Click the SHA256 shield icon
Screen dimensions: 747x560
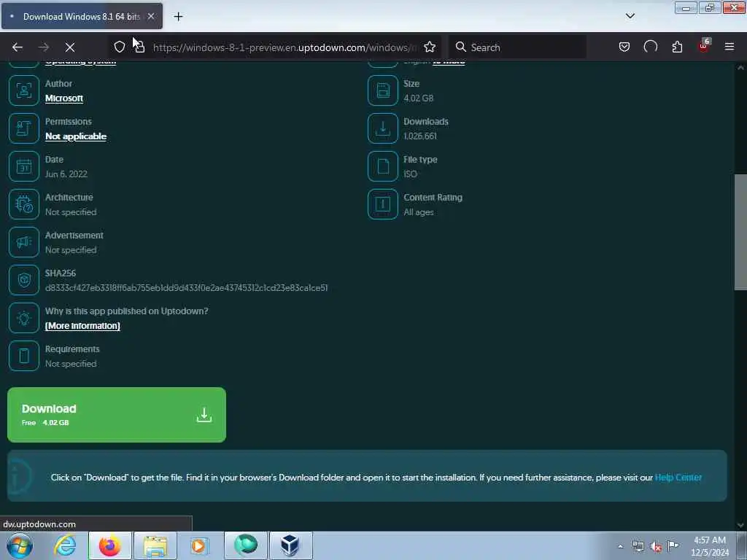tap(24, 280)
